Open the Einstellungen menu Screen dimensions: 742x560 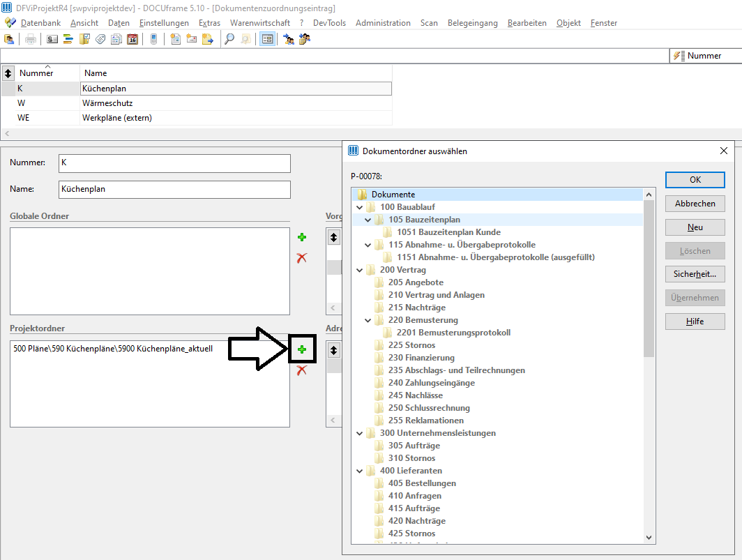point(164,23)
